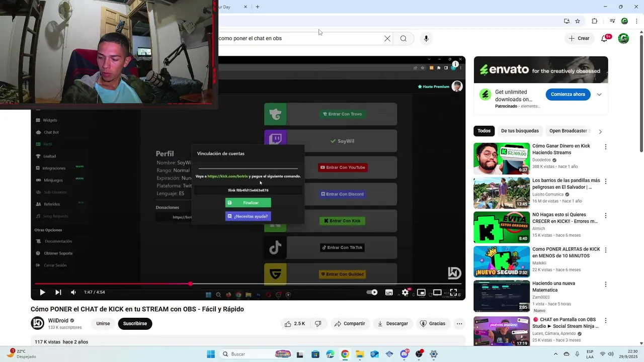Image resolution: width=644 pixels, height=362 pixels.
Task: Open options for Los barrios video
Action: (606, 181)
